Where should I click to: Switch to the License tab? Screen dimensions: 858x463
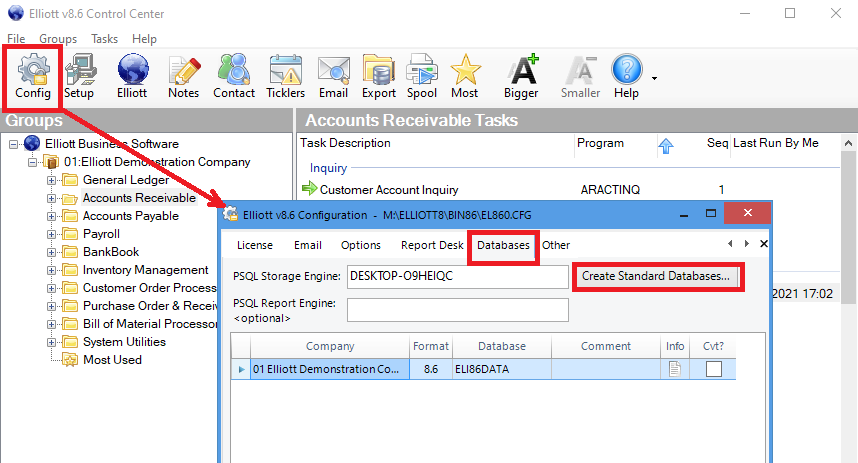click(255, 245)
